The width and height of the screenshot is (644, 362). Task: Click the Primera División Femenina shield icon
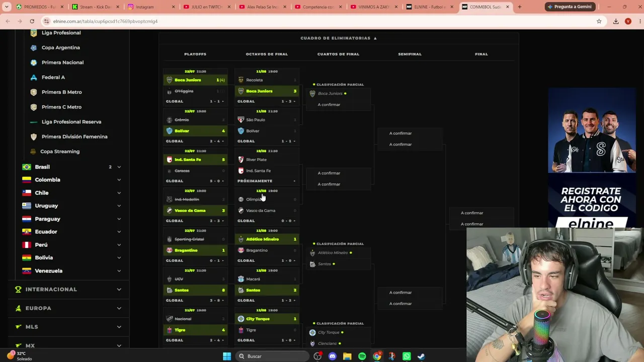coord(34,137)
